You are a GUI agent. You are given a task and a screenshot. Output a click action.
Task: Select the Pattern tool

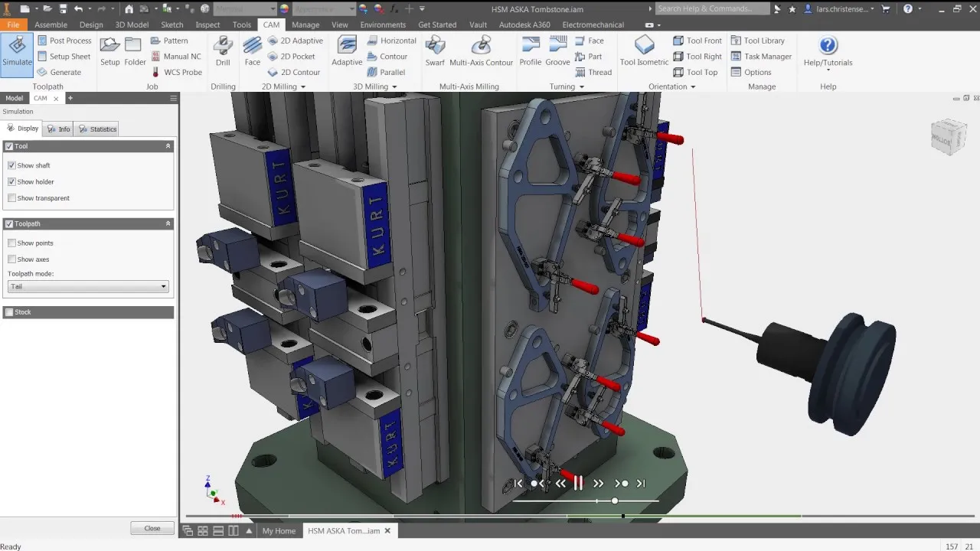tap(169, 41)
